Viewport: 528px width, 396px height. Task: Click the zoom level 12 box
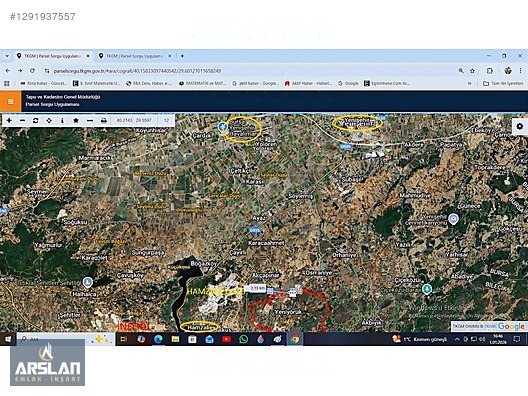pyautogui.click(x=166, y=121)
